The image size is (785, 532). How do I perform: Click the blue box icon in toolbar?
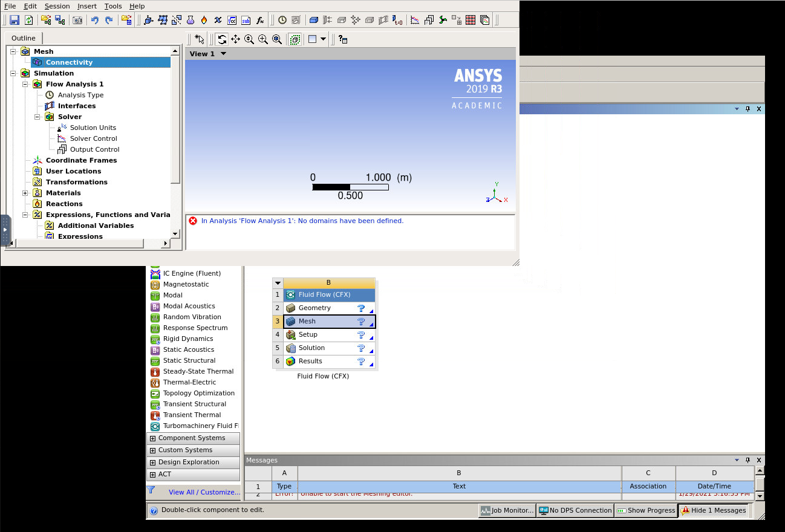tap(314, 20)
